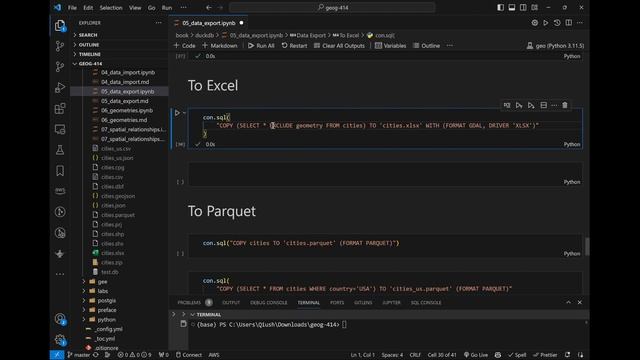Go back with navigation arrow

(209, 7)
